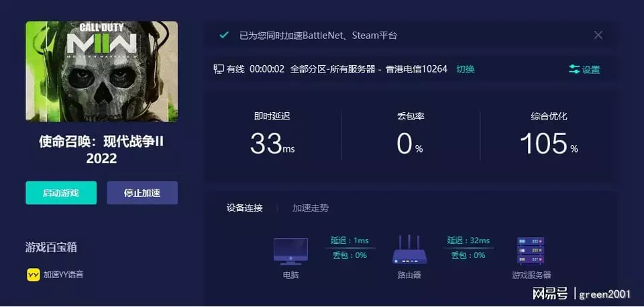Click the green checkmark notification icon
This screenshot has width=644, height=307.
(x=224, y=35)
